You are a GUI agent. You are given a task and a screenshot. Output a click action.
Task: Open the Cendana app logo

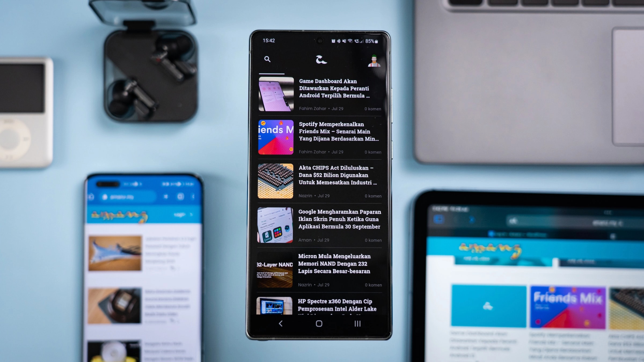pyautogui.click(x=320, y=59)
